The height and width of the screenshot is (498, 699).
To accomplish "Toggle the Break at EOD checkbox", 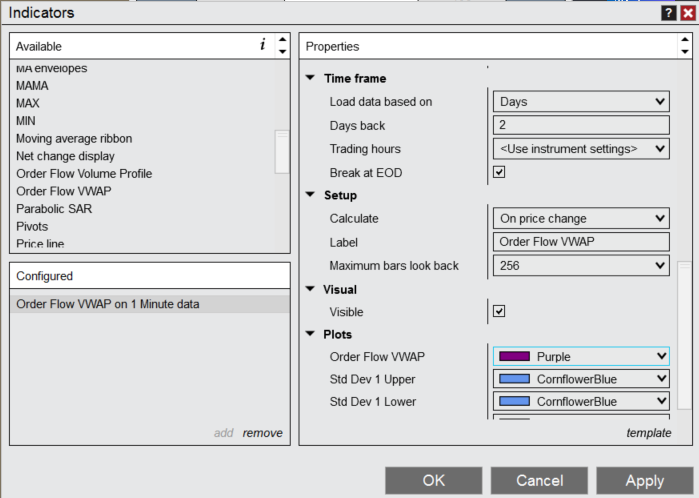I will pyautogui.click(x=499, y=172).
